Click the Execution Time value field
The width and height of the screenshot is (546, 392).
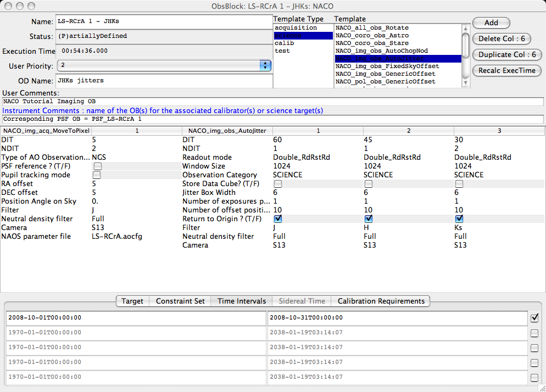tap(164, 51)
